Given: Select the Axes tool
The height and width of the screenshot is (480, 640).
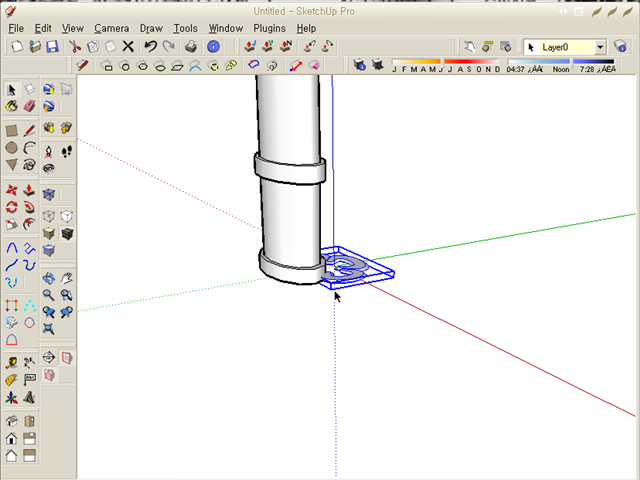Looking at the screenshot, I should [x=11, y=397].
